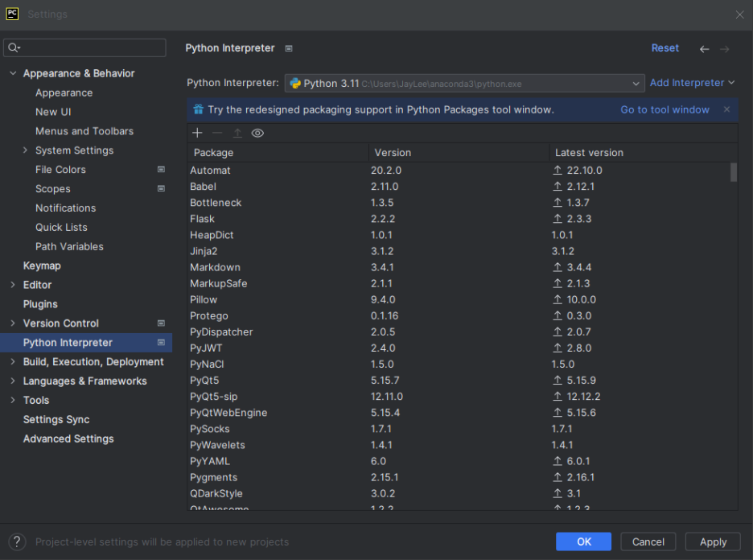Select the PyNaCl package row
Screen dimensions: 753x560
[x=459, y=364]
